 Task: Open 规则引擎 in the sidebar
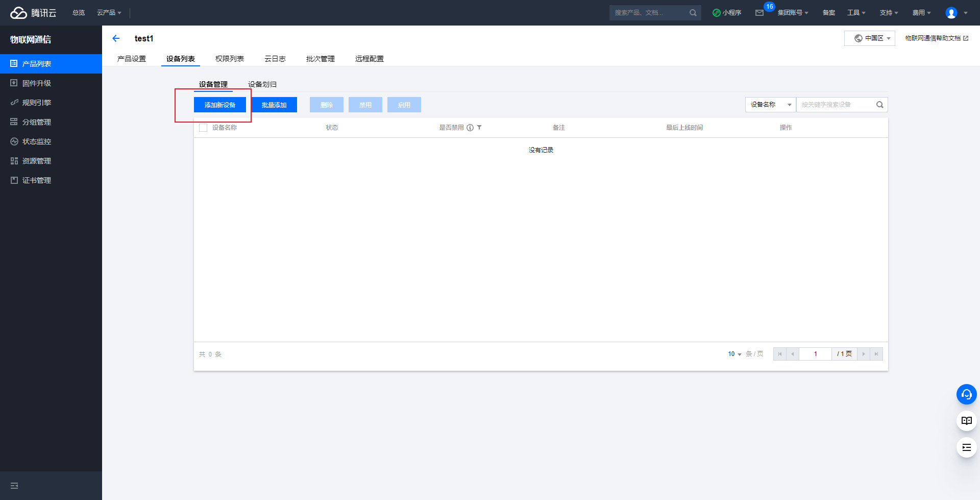coord(51,103)
